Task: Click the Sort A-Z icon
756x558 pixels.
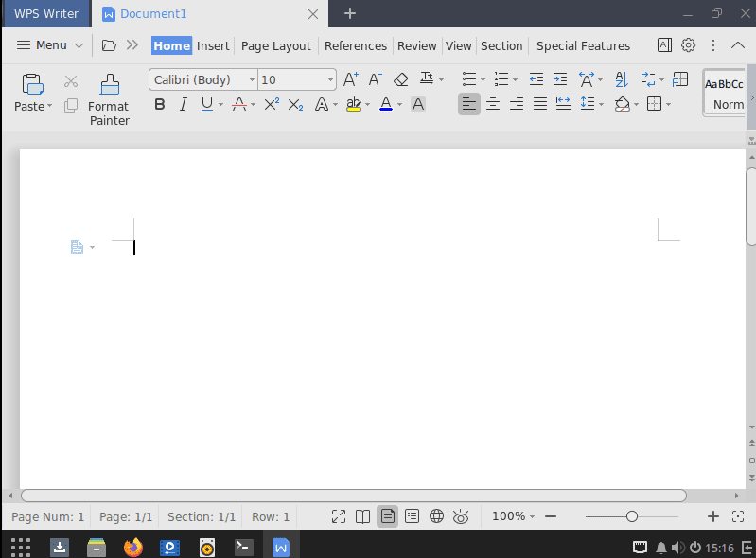Action: click(x=622, y=79)
